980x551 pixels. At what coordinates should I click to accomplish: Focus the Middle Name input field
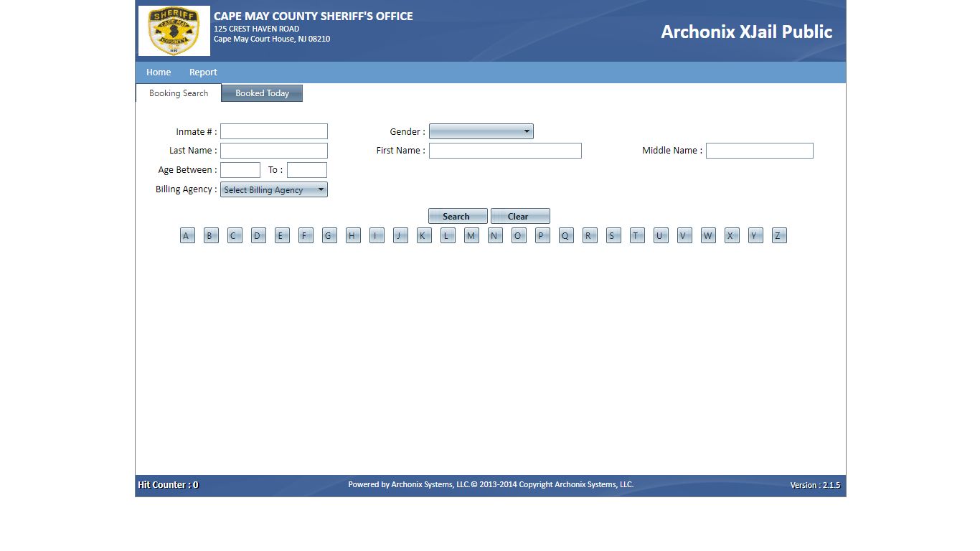[x=759, y=151]
